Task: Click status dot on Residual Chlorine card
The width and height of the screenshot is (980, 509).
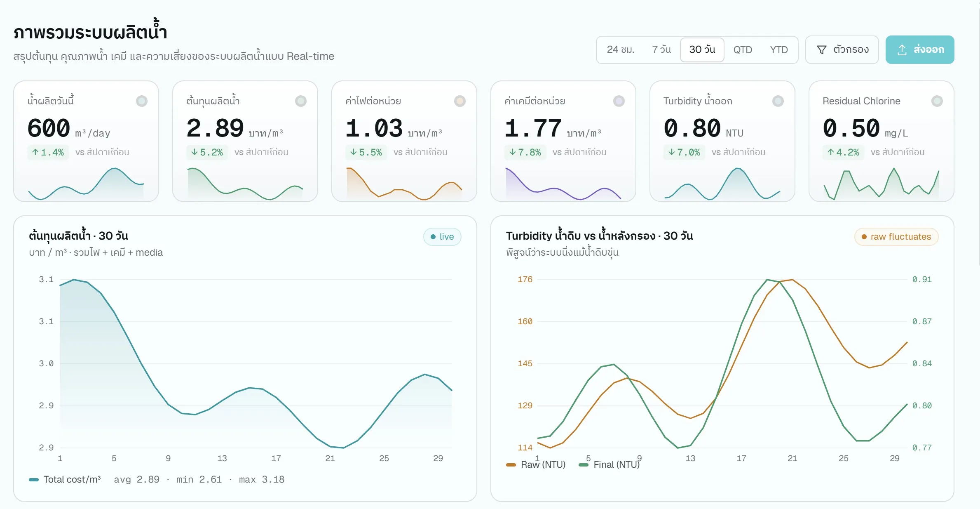Action: point(937,101)
